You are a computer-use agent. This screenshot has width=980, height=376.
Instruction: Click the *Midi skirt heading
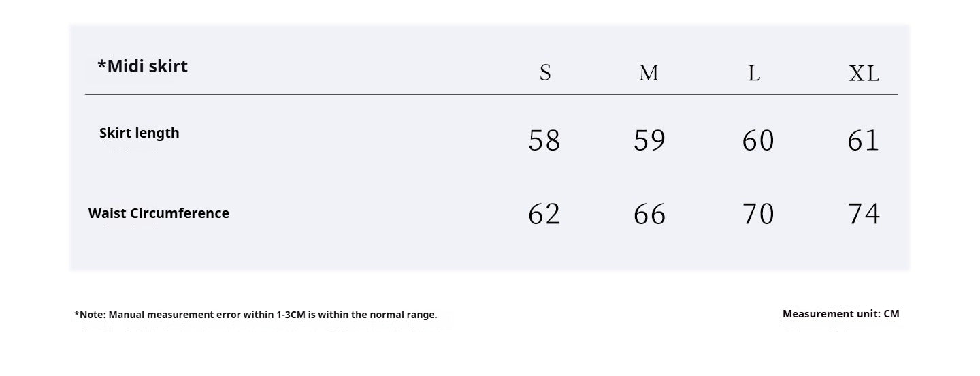[x=142, y=66]
